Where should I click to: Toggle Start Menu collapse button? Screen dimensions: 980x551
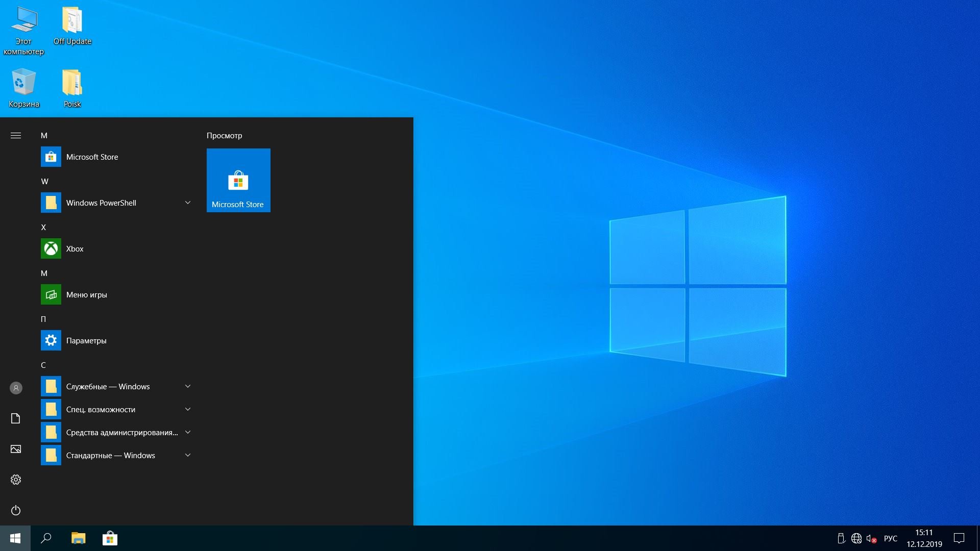point(15,135)
